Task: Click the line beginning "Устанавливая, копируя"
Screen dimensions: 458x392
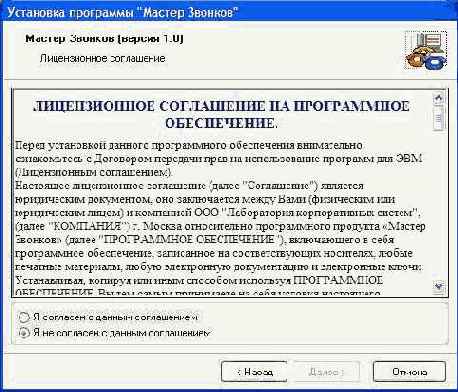Action: (x=199, y=280)
